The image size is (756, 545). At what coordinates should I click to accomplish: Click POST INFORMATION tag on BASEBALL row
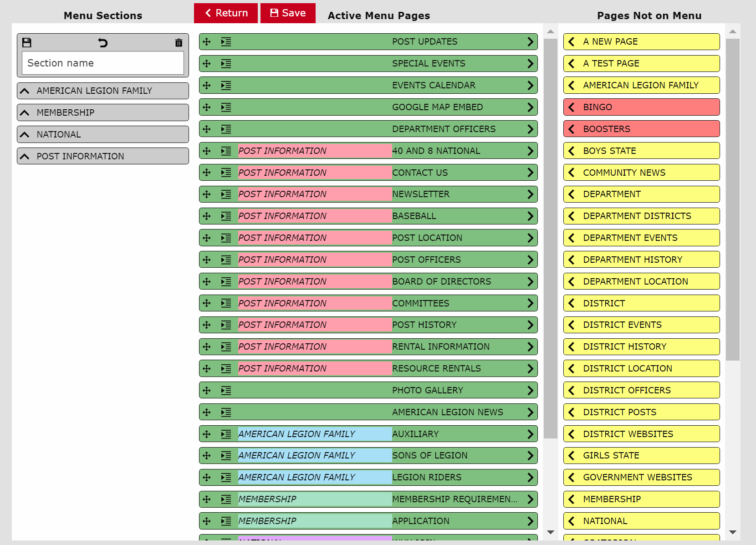(315, 216)
